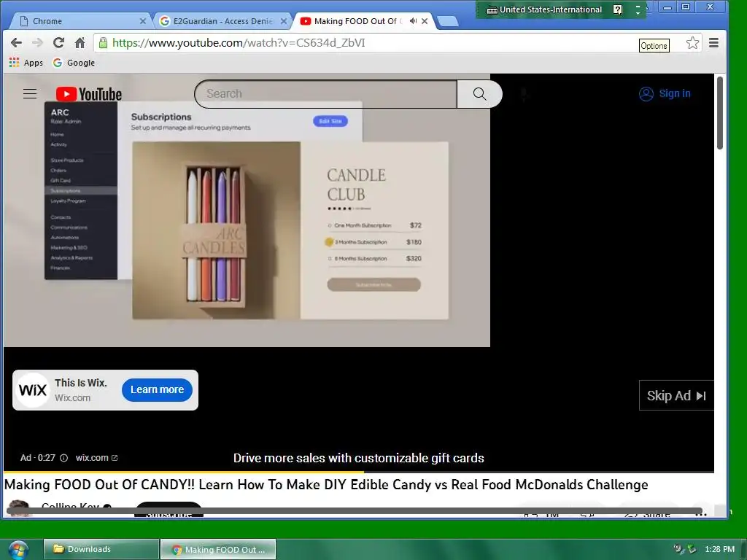747x560 pixels.
Task: Click the horizontal scrollbar at the page bottom
Action: coord(355,510)
